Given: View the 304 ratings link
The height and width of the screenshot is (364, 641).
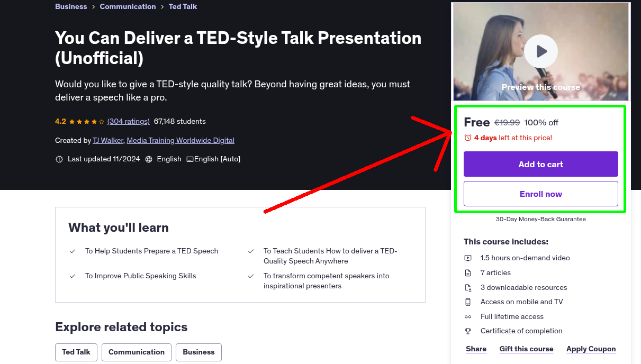Looking at the screenshot, I should click(x=129, y=121).
